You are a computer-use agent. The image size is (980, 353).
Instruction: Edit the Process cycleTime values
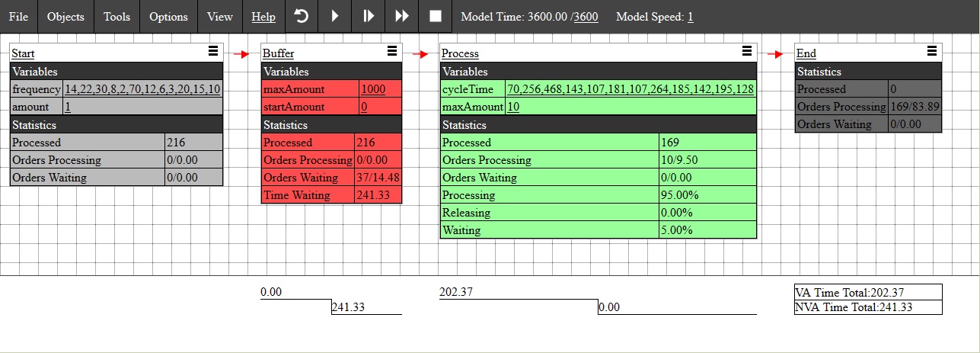pos(630,89)
